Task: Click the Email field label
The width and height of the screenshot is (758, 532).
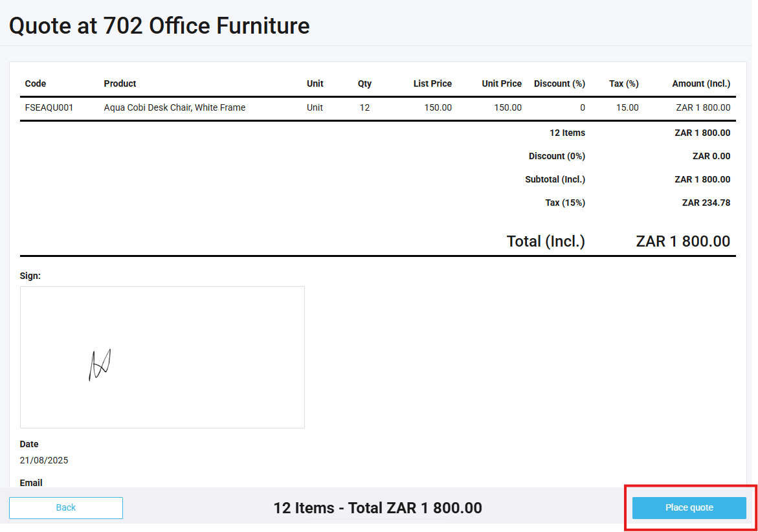Action: pos(31,483)
